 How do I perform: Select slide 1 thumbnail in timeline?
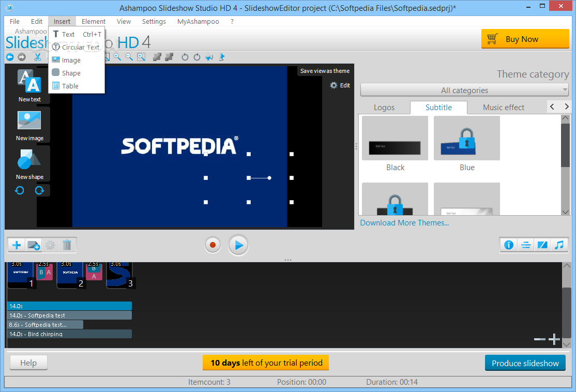[x=21, y=275]
